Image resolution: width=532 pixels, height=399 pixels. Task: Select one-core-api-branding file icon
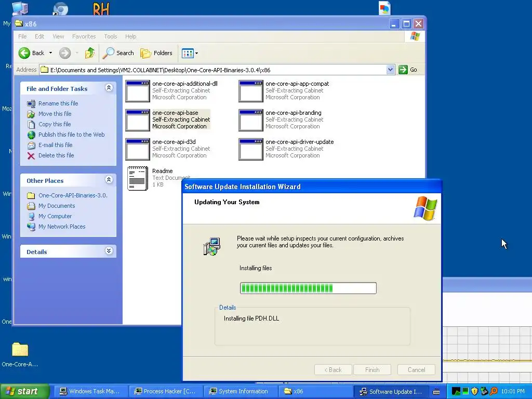pyautogui.click(x=251, y=120)
